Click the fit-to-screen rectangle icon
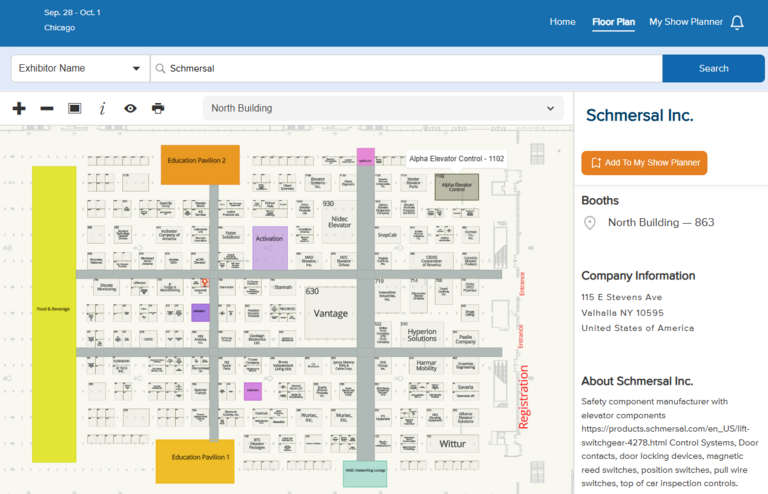This screenshot has height=494, width=768. click(x=74, y=108)
